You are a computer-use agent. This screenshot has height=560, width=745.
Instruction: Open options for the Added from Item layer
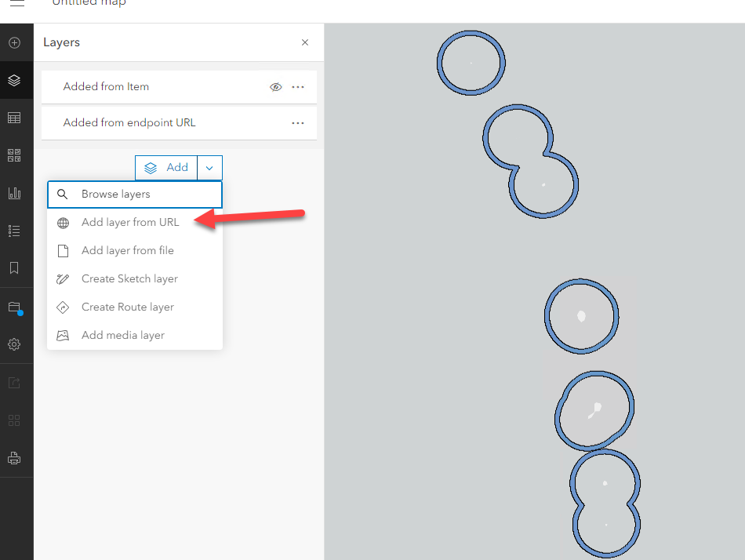[298, 86]
